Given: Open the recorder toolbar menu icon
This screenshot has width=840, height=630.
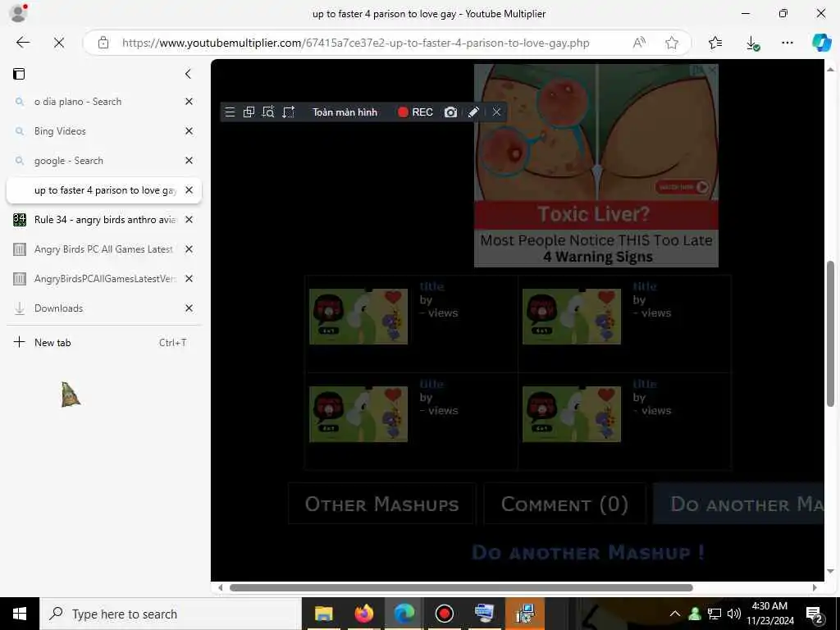Looking at the screenshot, I should click(x=230, y=112).
